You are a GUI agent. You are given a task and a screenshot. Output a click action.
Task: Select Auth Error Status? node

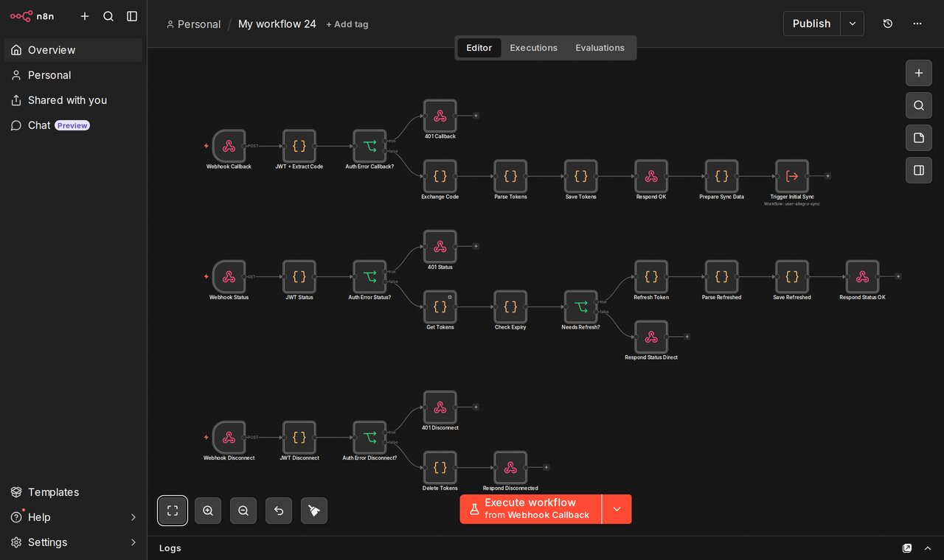(369, 276)
